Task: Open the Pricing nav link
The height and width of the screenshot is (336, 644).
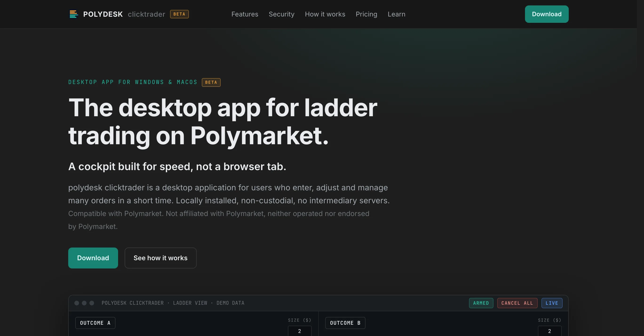Action: (366, 14)
